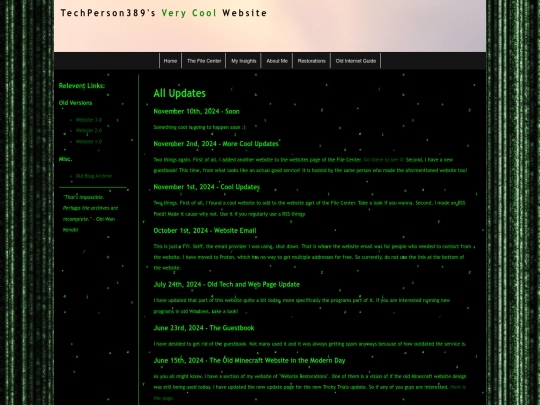Open the Restorations nav item

(x=311, y=61)
